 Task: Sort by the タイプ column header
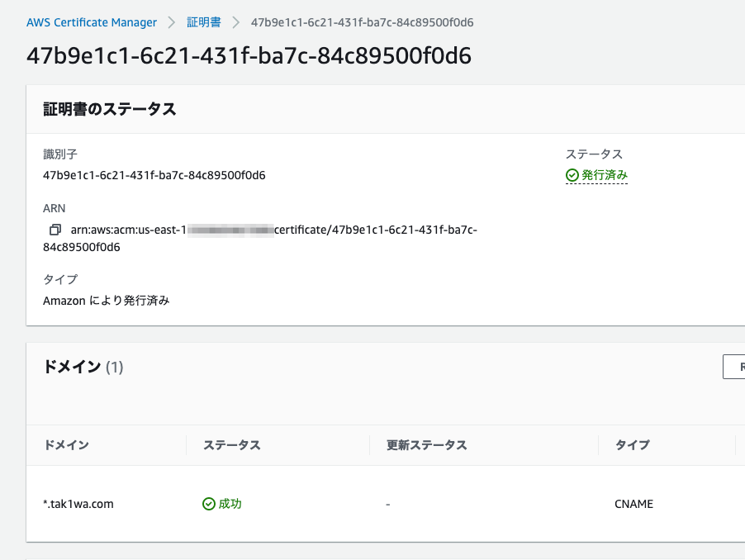(x=633, y=445)
